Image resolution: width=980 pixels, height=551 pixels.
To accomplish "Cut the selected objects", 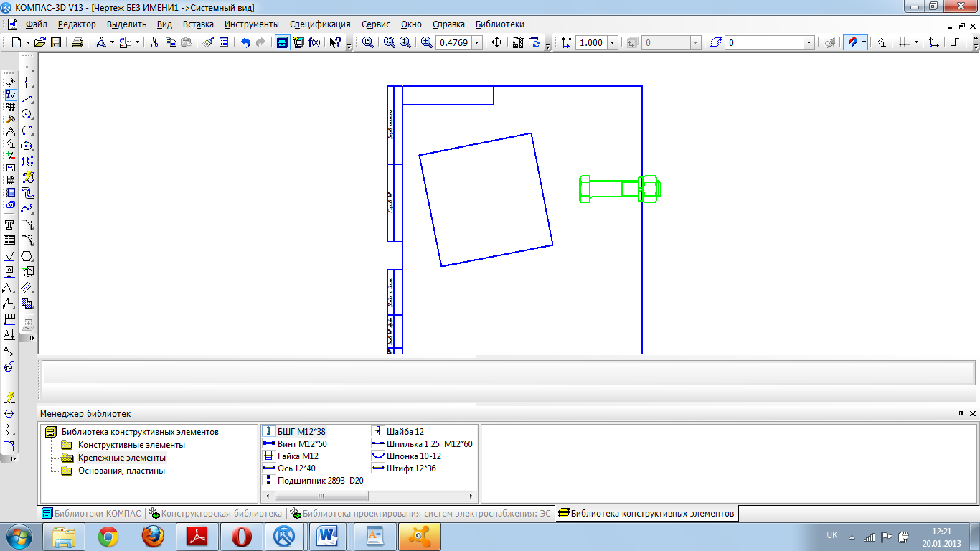I will (x=154, y=42).
